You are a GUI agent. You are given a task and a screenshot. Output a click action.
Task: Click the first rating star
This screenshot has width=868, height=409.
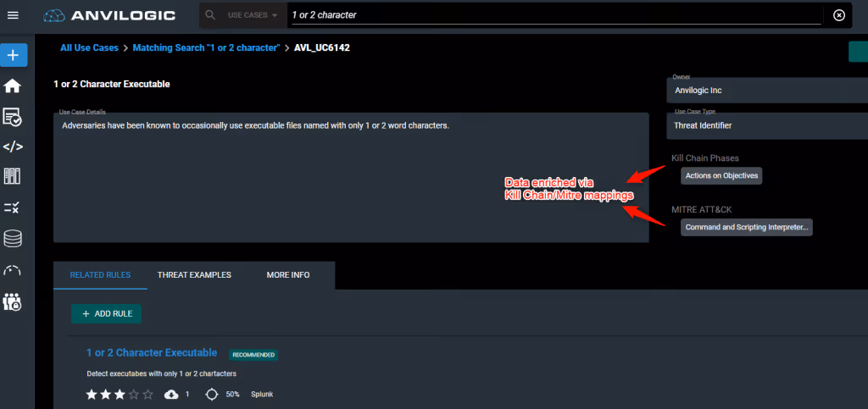(x=92, y=394)
